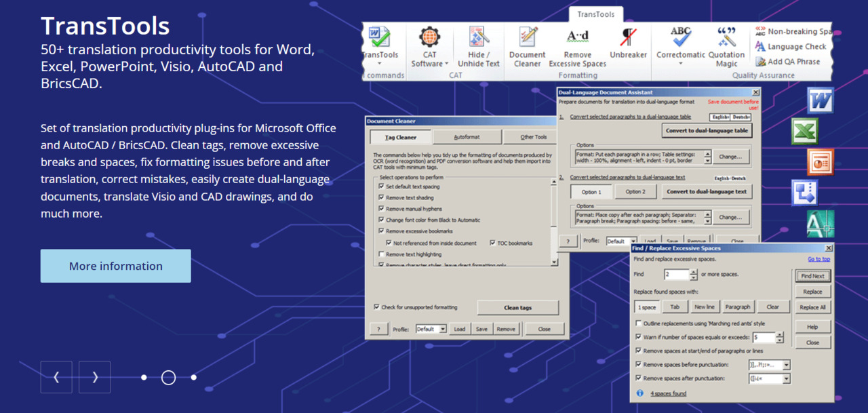Switch to the Tag Cleaner tab
Image resolution: width=868 pixels, height=413 pixels.
(x=401, y=137)
